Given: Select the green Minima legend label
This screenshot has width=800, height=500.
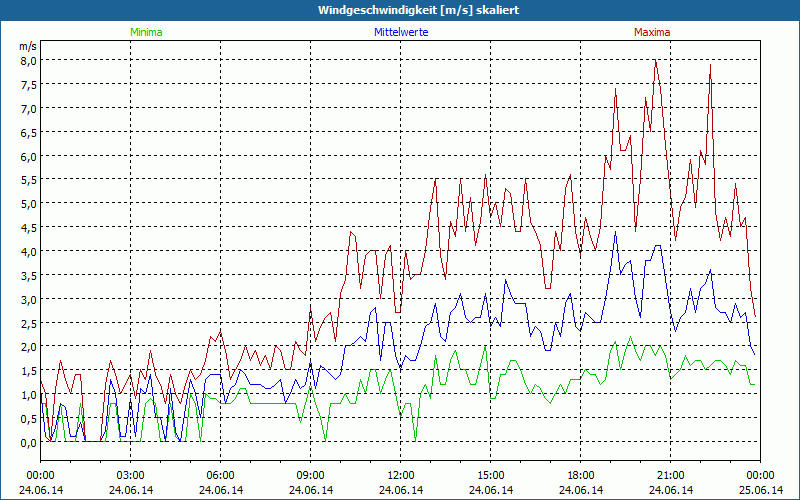Looking at the screenshot, I should [146, 32].
